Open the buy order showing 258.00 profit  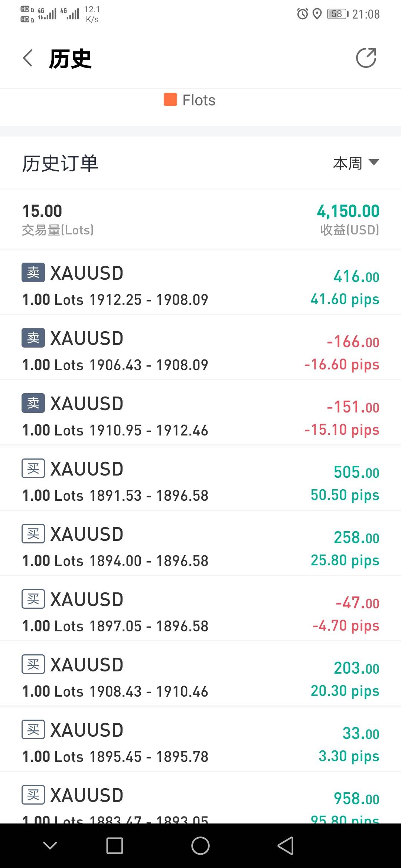pyautogui.click(x=200, y=547)
